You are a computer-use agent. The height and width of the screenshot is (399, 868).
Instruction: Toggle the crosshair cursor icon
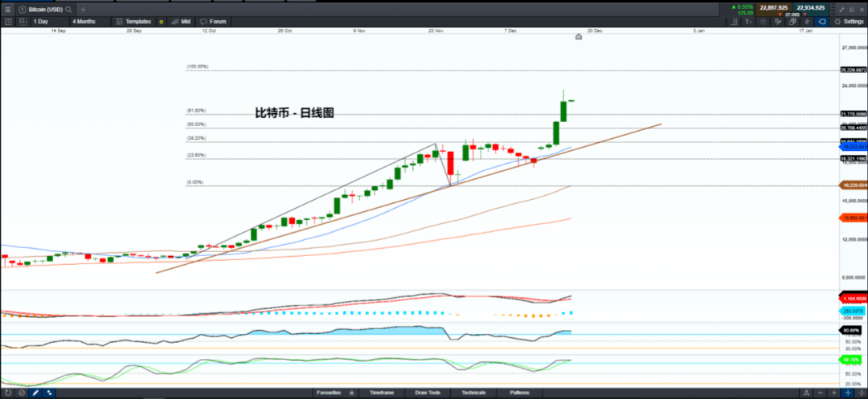[807, 22]
